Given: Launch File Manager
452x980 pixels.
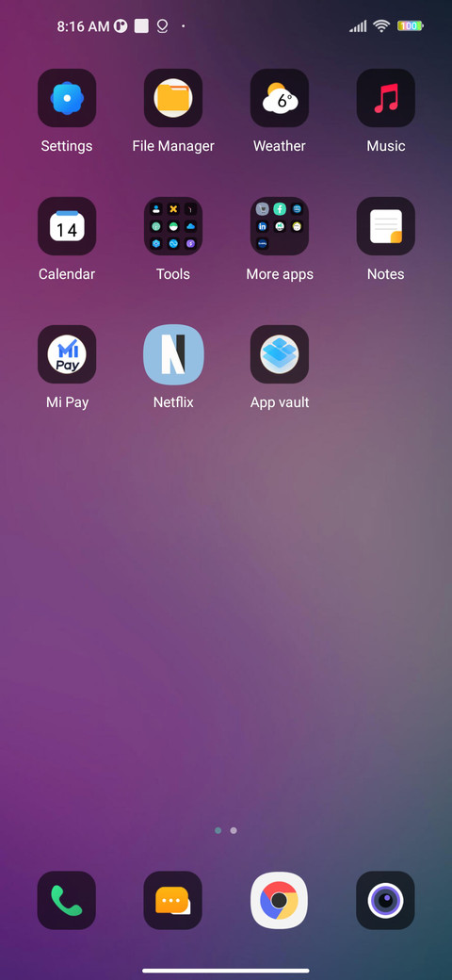Looking at the screenshot, I should [173, 98].
